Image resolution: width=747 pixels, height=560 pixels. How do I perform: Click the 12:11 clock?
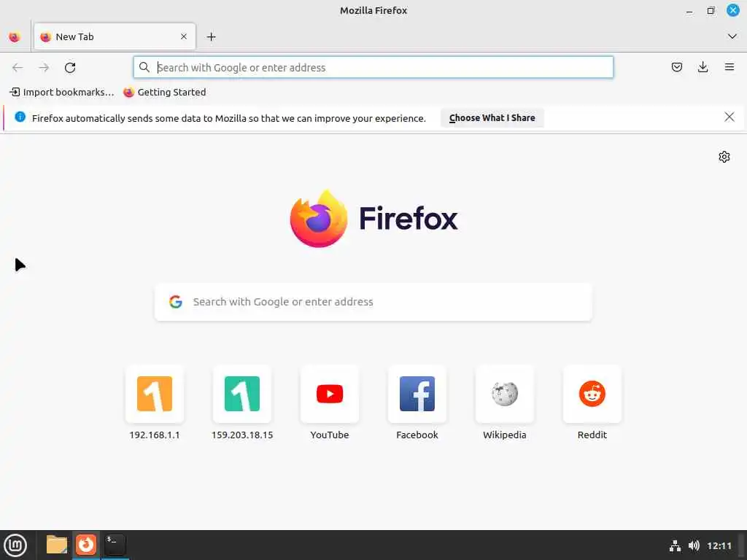pos(719,545)
